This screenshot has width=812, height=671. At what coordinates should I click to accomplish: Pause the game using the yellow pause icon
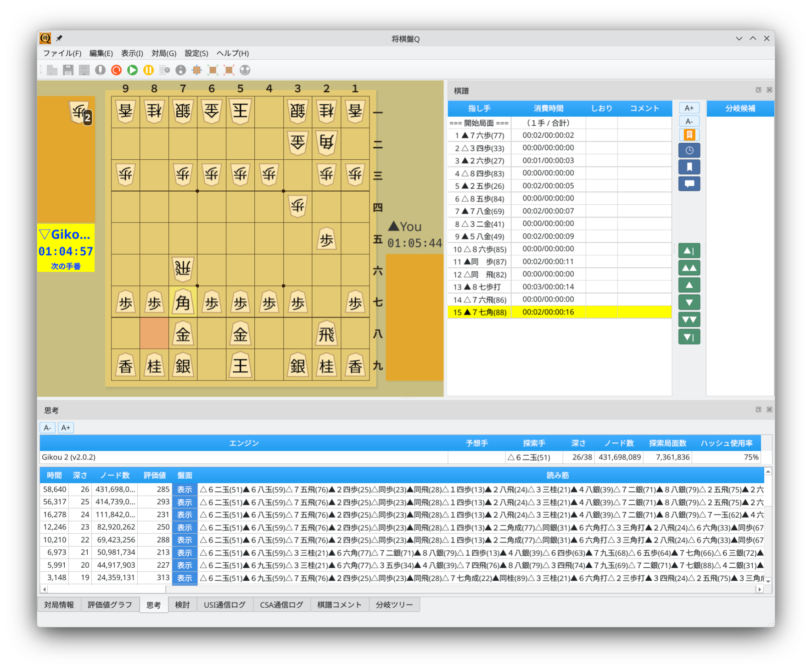148,70
